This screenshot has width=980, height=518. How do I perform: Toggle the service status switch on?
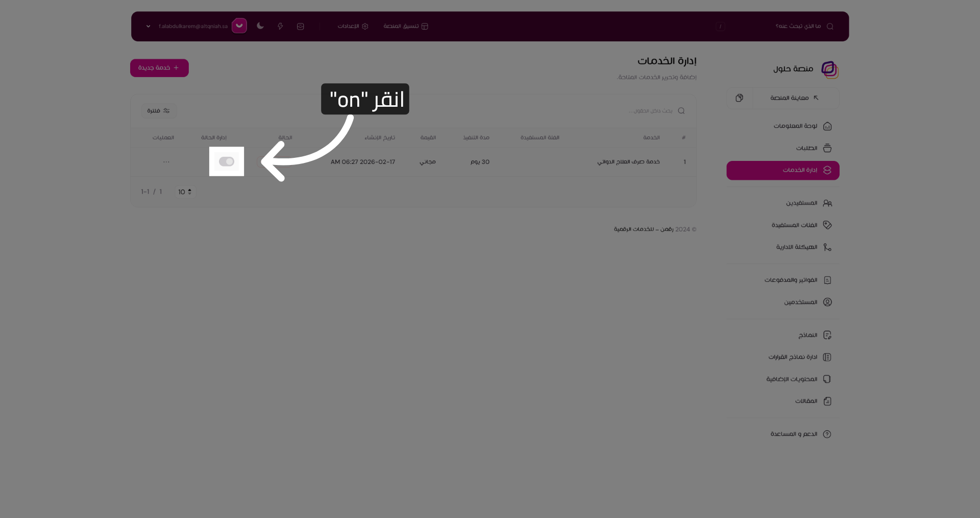point(227,161)
